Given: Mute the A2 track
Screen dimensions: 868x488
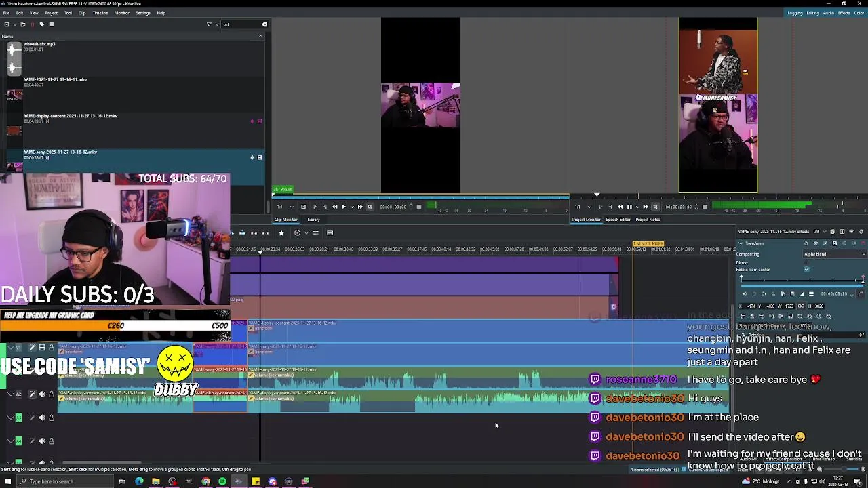Looking at the screenshot, I should pos(41,394).
